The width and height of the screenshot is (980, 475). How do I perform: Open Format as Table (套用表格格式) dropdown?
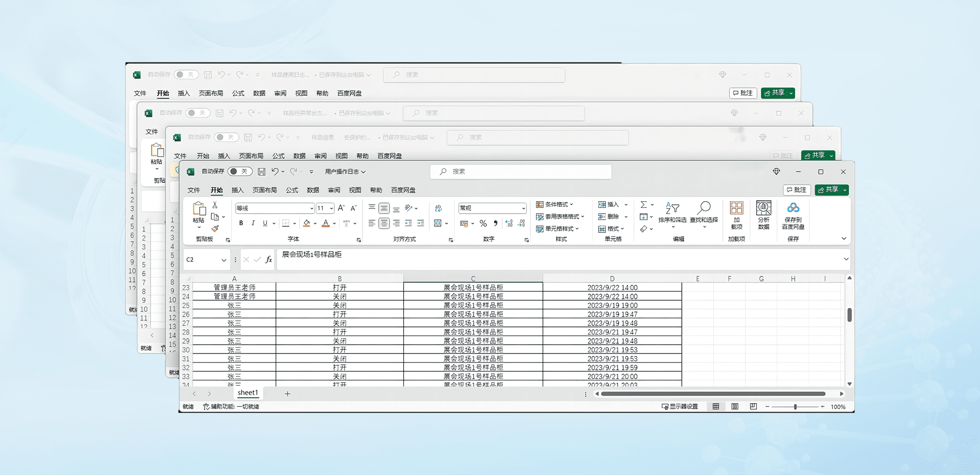pos(560,217)
